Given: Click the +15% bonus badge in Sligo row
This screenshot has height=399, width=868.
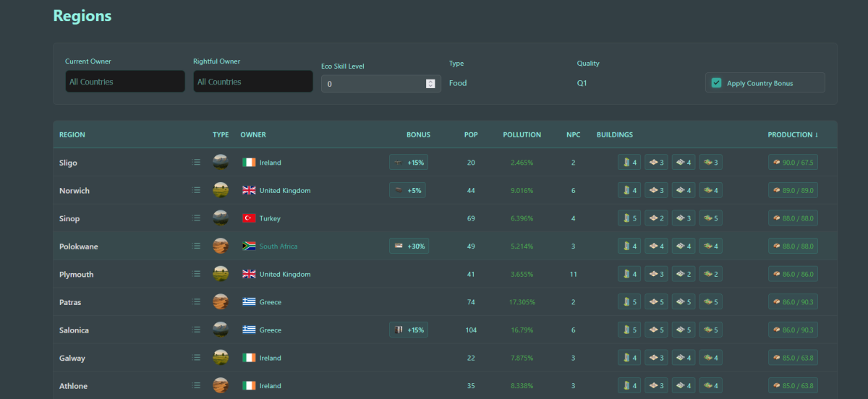Looking at the screenshot, I should tap(409, 163).
